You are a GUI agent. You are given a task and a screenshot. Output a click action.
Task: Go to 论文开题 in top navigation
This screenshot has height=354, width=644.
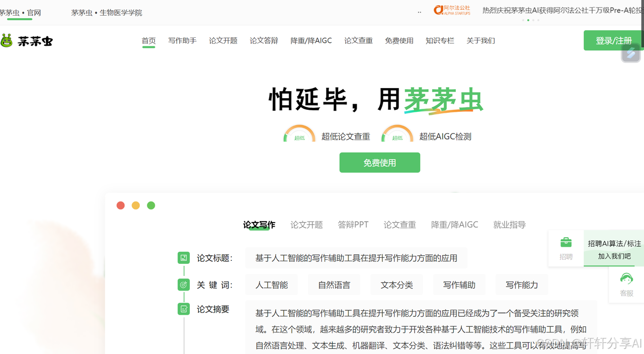tap(223, 41)
